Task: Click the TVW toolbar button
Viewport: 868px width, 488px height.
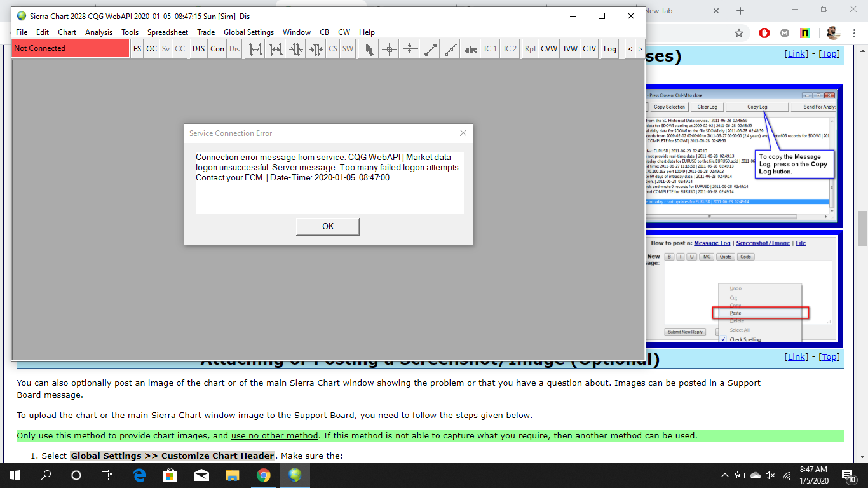Action: click(570, 49)
